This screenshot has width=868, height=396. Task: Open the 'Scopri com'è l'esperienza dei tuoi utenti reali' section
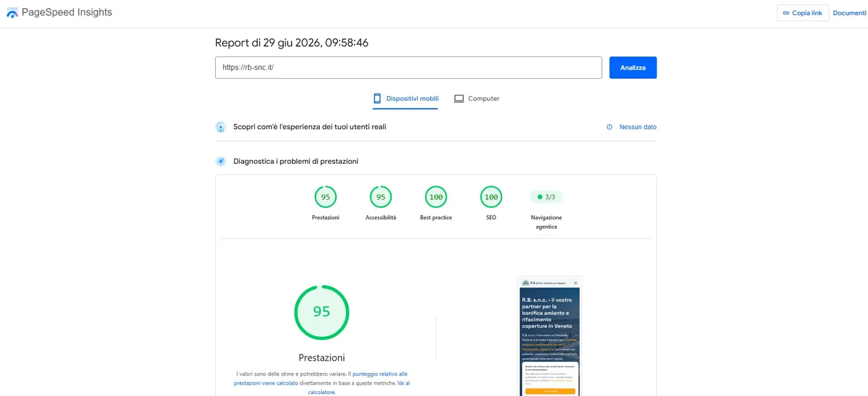coord(310,127)
